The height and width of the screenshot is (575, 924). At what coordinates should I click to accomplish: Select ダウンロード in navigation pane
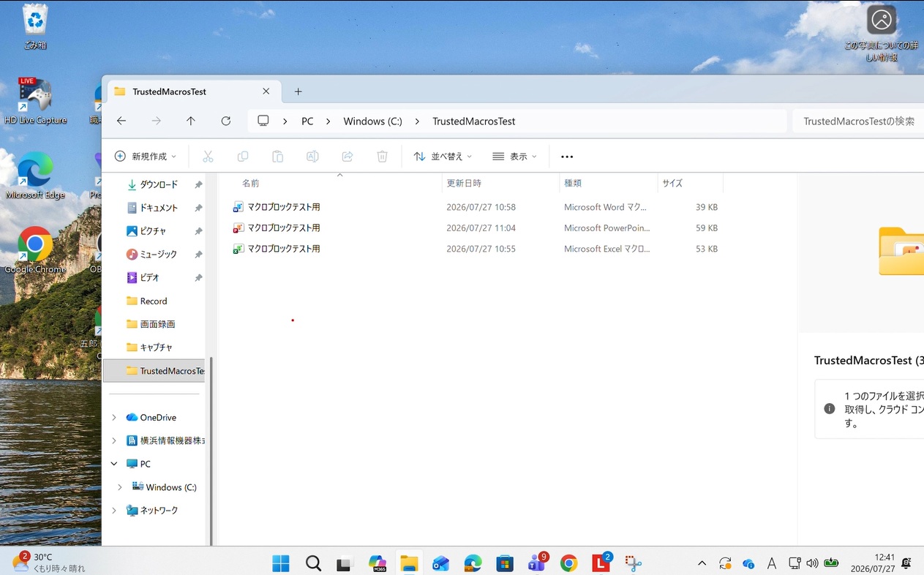tap(154, 185)
